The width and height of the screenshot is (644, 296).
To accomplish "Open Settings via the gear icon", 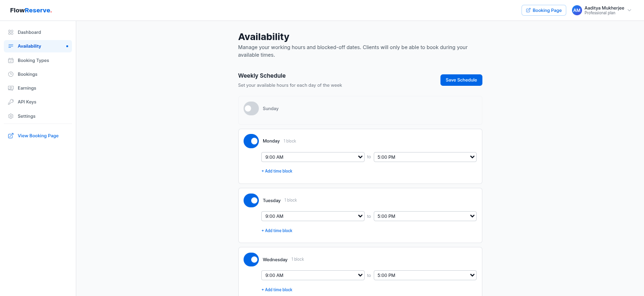I will pos(10,116).
